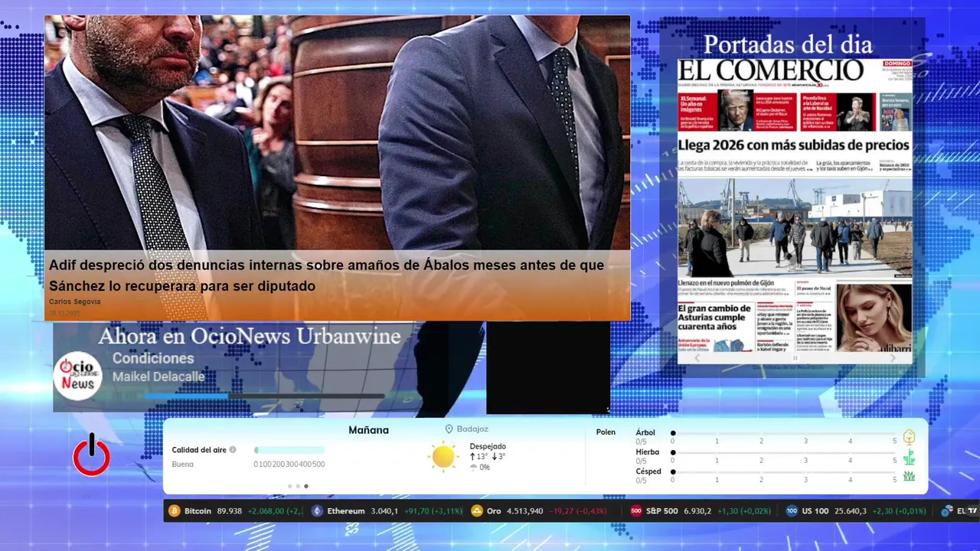980x551 pixels.
Task: Open the Ethereum 3.040,1 ticker entry
Action: click(x=387, y=510)
